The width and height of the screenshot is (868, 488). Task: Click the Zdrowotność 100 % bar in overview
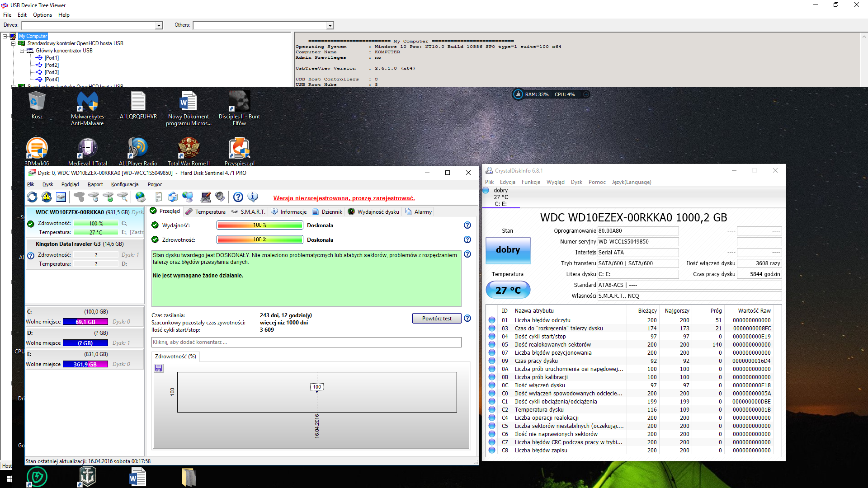pos(259,239)
